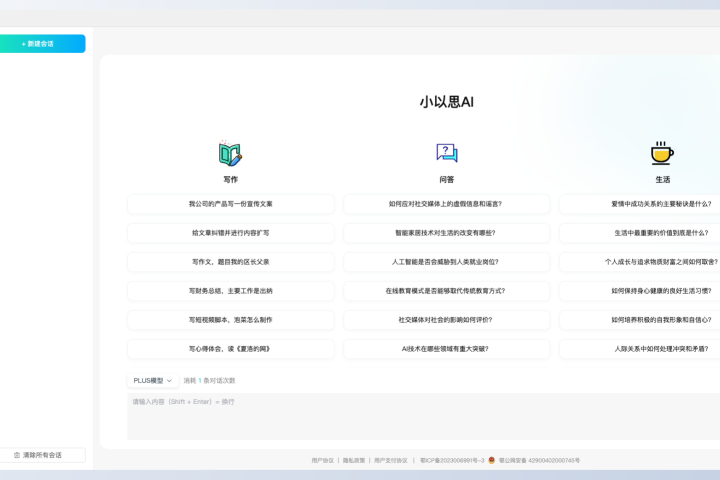This screenshot has height=480, width=720.
Task: Pick the 写财务总结 prompt suggestion
Action: point(231,291)
